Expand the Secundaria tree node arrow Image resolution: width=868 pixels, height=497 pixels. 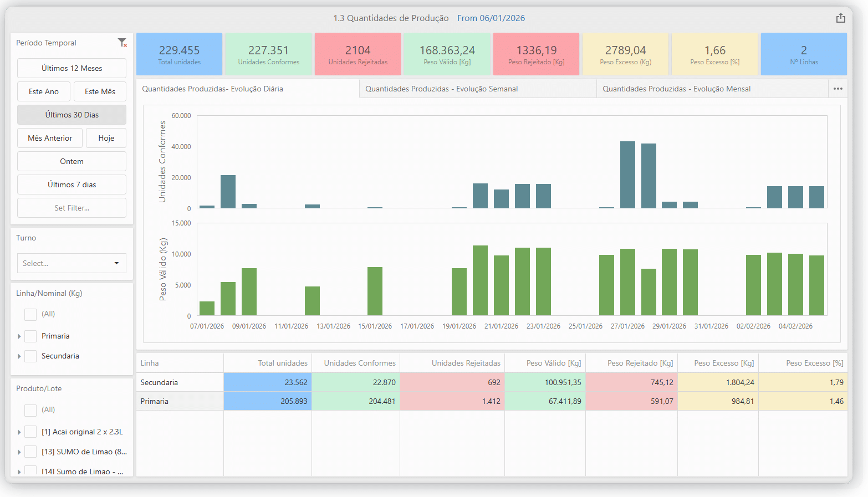[x=19, y=356]
